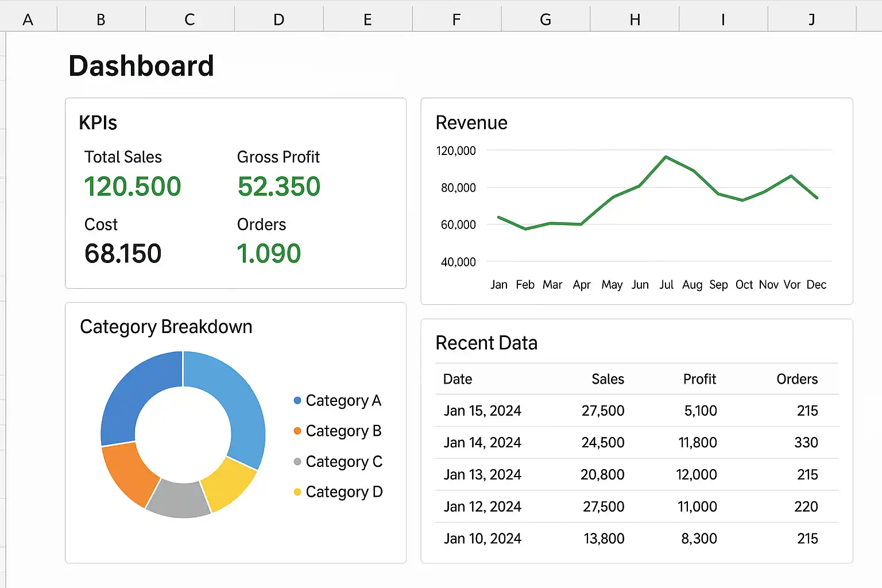The image size is (882, 588).
Task: Click the blue Category A legend dot
Action: 297,400
